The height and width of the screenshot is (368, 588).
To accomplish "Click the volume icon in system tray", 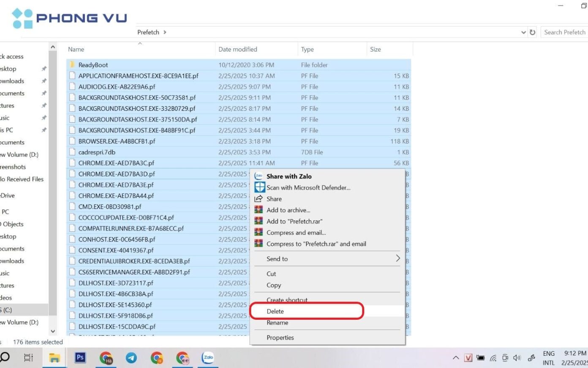I will click(x=517, y=357).
